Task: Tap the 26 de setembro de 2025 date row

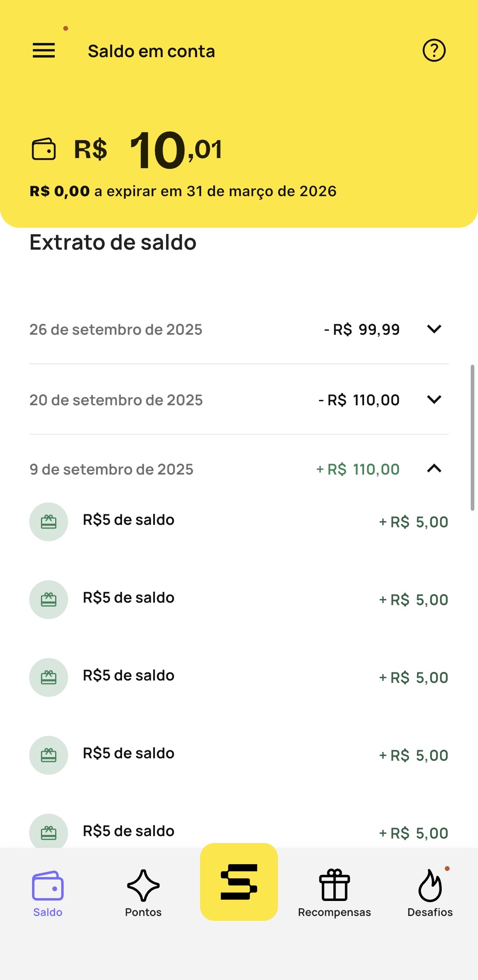Action: tap(116, 330)
